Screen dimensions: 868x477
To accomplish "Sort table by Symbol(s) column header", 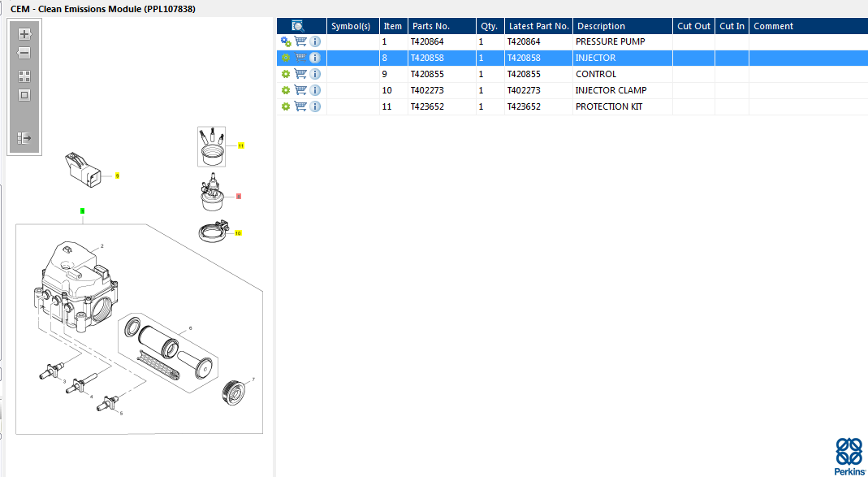I will [353, 26].
